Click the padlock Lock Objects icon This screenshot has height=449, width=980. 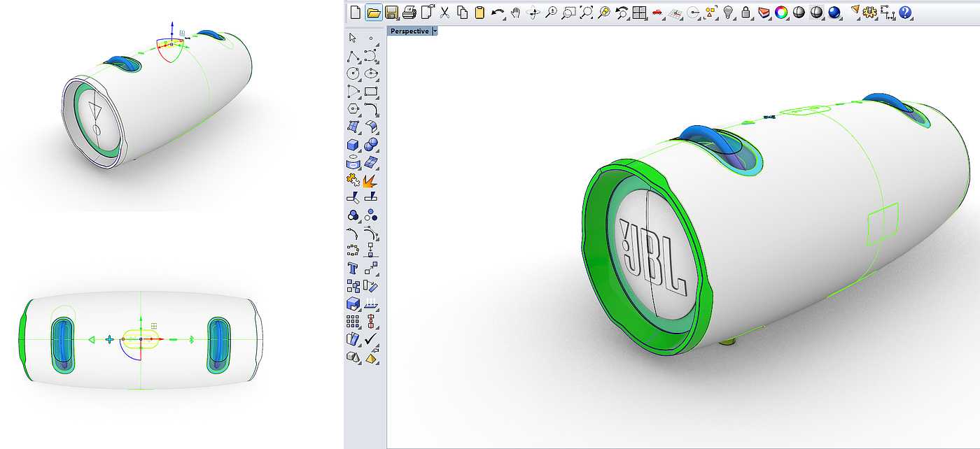click(x=745, y=12)
